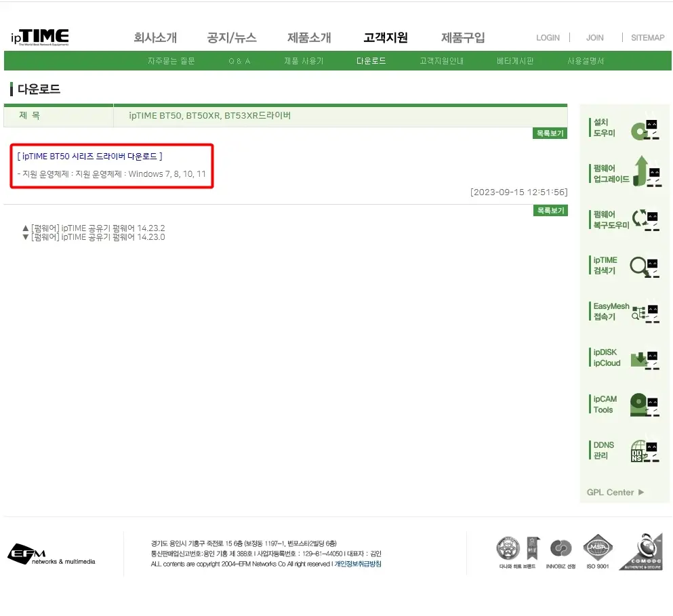Click the LOGIN link
The height and width of the screenshot is (616, 673).
click(548, 38)
